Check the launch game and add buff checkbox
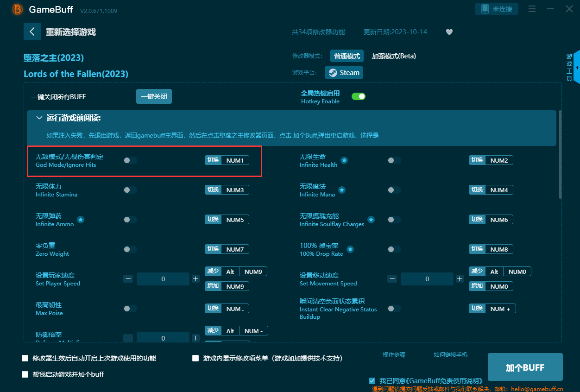This screenshot has width=580, height=392. (x=25, y=374)
